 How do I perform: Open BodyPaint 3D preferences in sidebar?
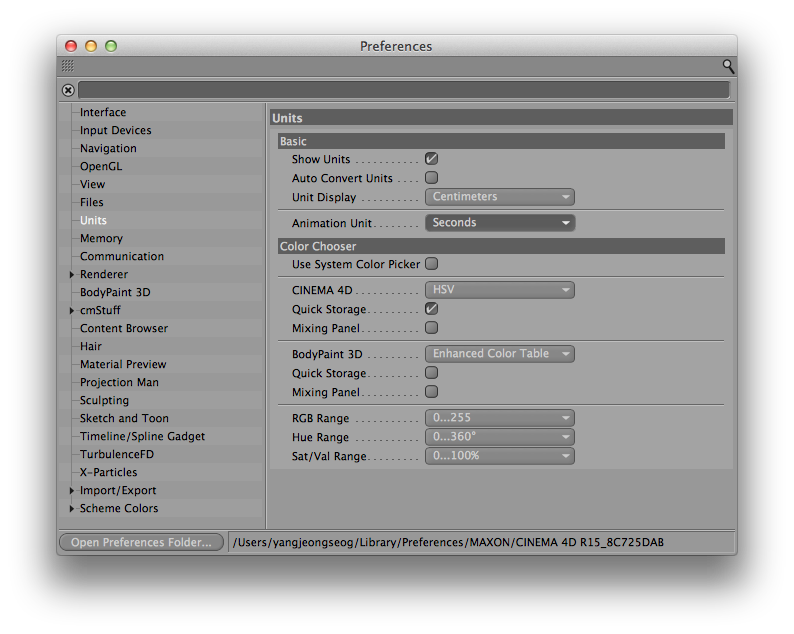pyautogui.click(x=115, y=292)
